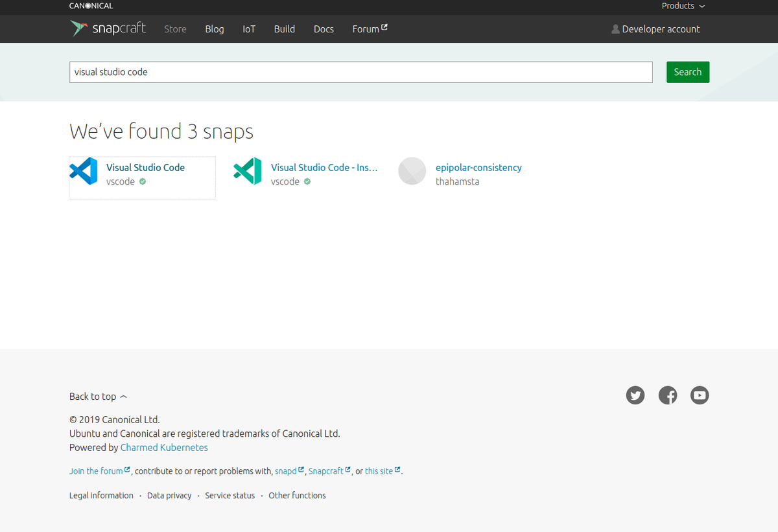Open the Build menu item
Screen dimensions: 778x532
pyautogui.click(x=285, y=29)
